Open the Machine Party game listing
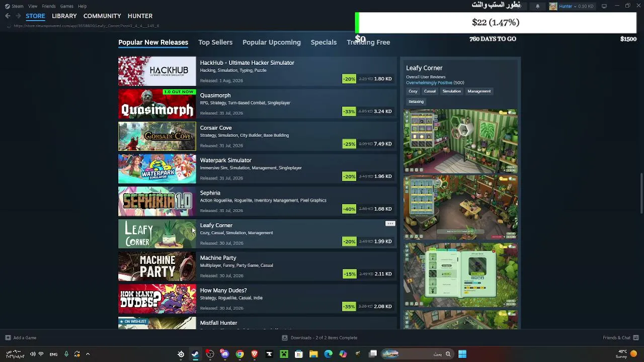This screenshot has height=362, width=644. tap(257, 266)
